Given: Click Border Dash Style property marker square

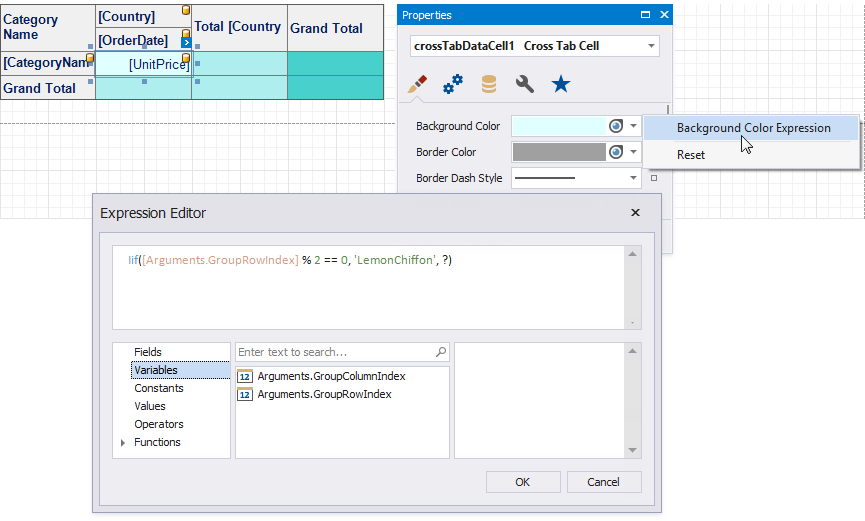Looking at the screenshot, I should click(x=653, y=178).
